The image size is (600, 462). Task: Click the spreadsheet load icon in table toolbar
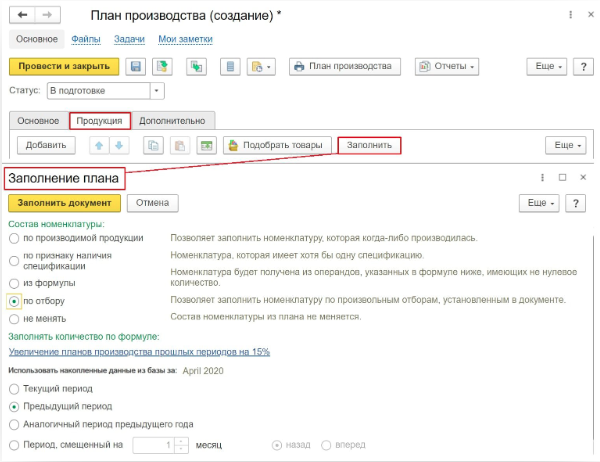pos(207,145)
